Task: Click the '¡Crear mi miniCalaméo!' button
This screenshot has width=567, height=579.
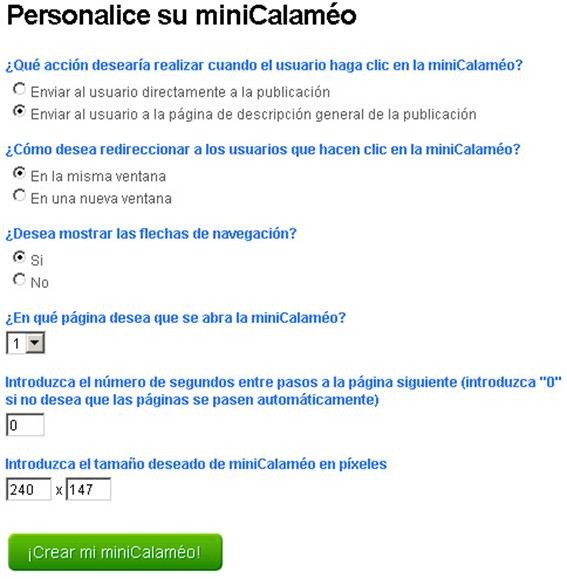Action: [115, 552]
